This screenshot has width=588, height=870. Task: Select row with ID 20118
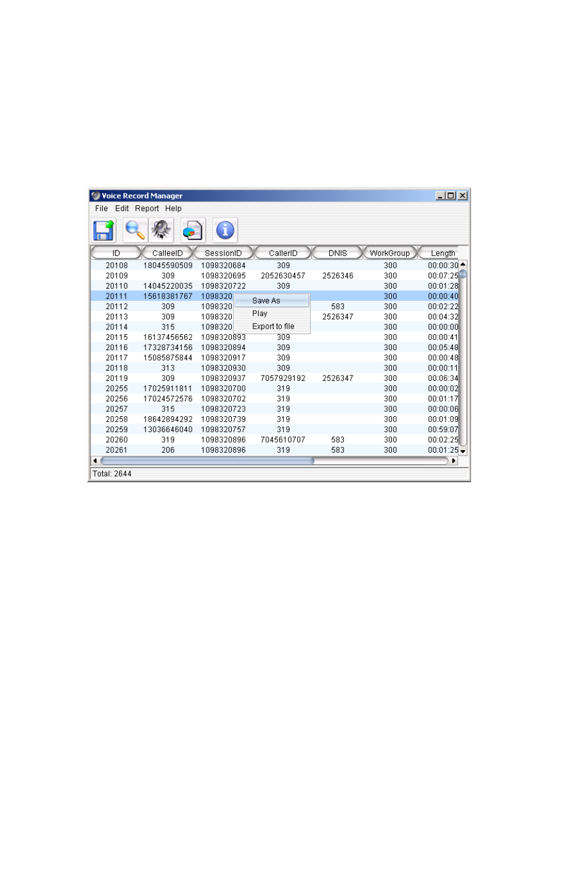[275, 368]
